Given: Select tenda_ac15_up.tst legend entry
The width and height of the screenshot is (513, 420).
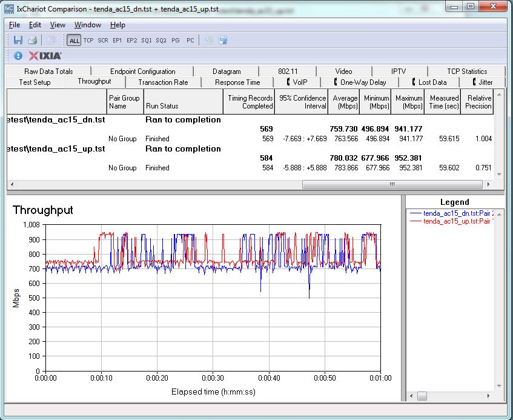Looking at the screenshot, I should pyautogui.click(x=451, y=221).
